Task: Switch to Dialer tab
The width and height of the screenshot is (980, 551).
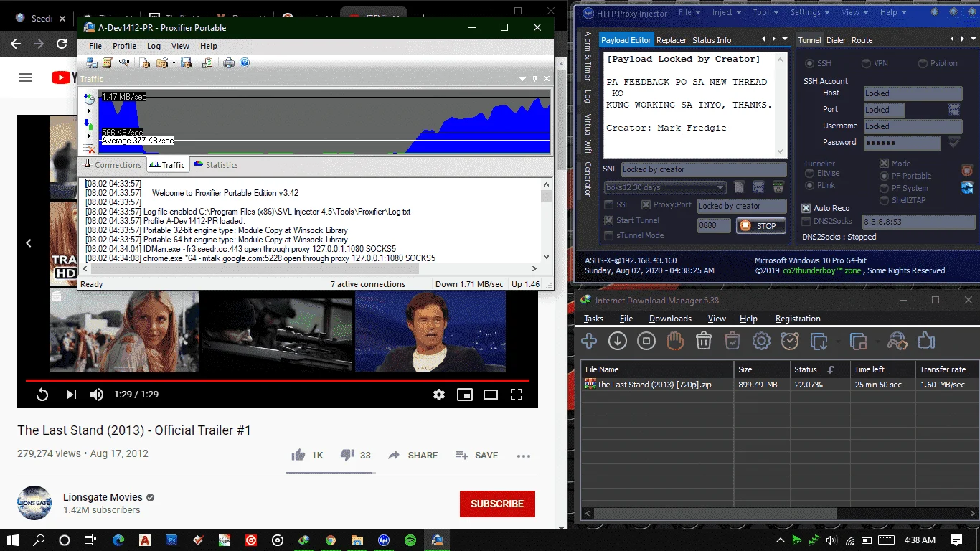Action: point(836,40)
